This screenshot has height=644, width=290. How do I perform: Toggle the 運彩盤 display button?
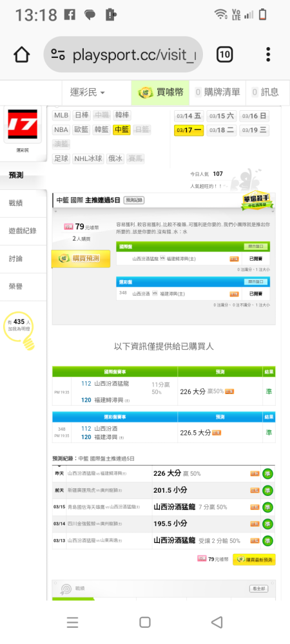click(x=256, y=282)
